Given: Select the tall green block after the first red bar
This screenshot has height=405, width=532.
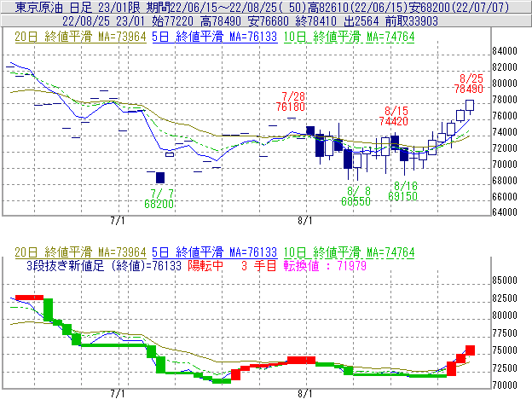Looking at the screenshot, I should (49, 310).
